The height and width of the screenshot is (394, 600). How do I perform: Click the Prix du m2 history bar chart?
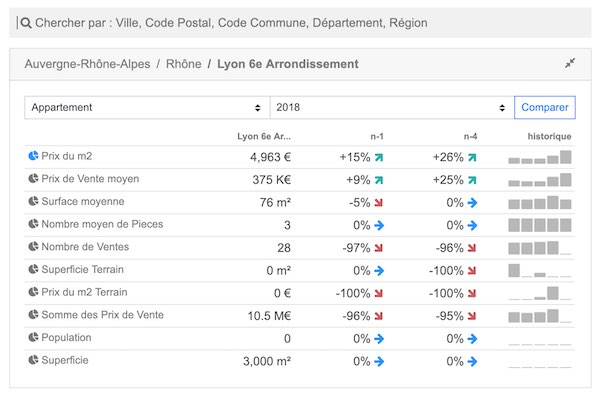pos(540,157)
